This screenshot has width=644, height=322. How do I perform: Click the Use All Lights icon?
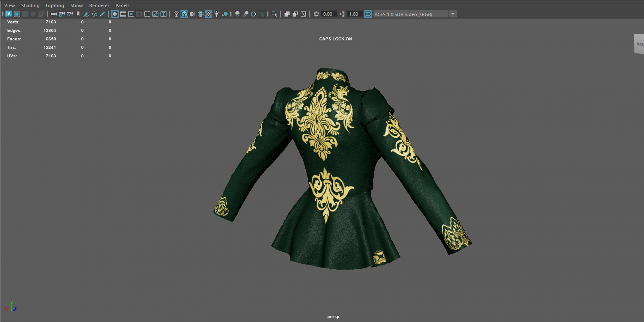pyautogui.click(x=217, y=14)
